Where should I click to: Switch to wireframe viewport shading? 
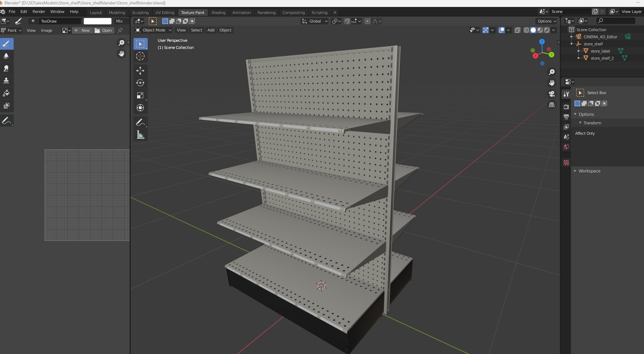tap(526, 30)
